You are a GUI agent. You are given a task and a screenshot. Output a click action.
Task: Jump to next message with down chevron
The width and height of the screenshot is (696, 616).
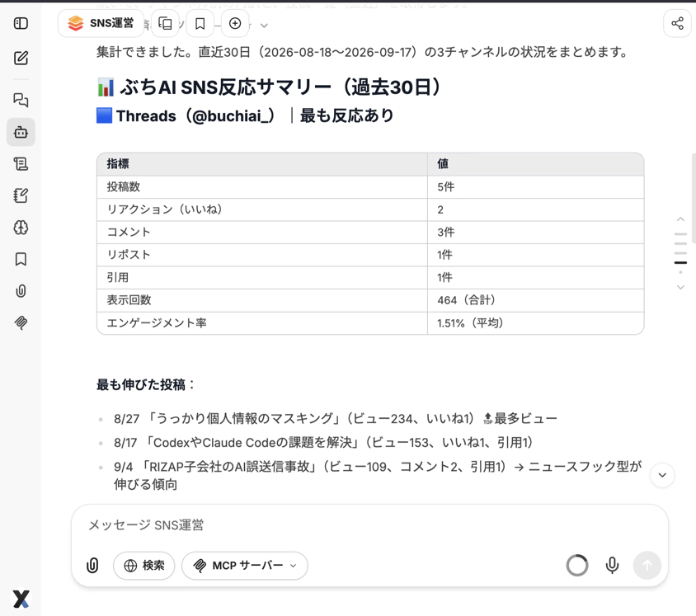point(680,288)
